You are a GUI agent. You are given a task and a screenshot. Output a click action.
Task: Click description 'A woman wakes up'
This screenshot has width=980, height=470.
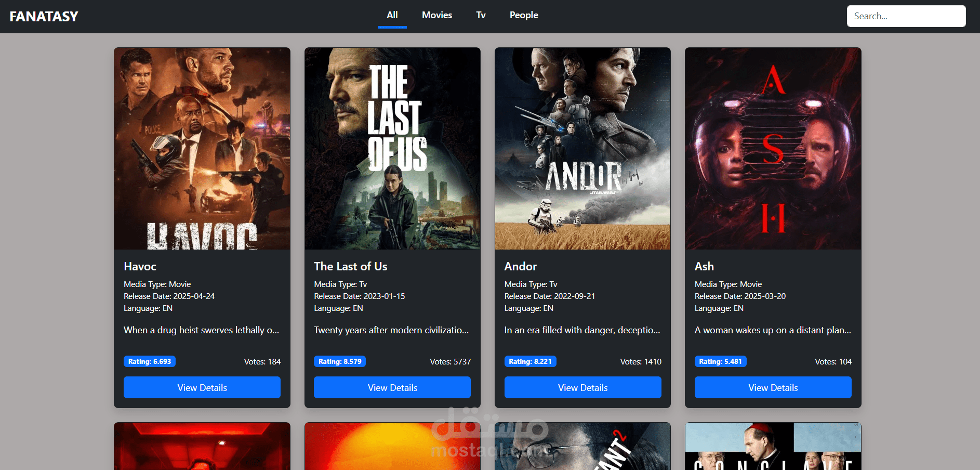point(773,330)
